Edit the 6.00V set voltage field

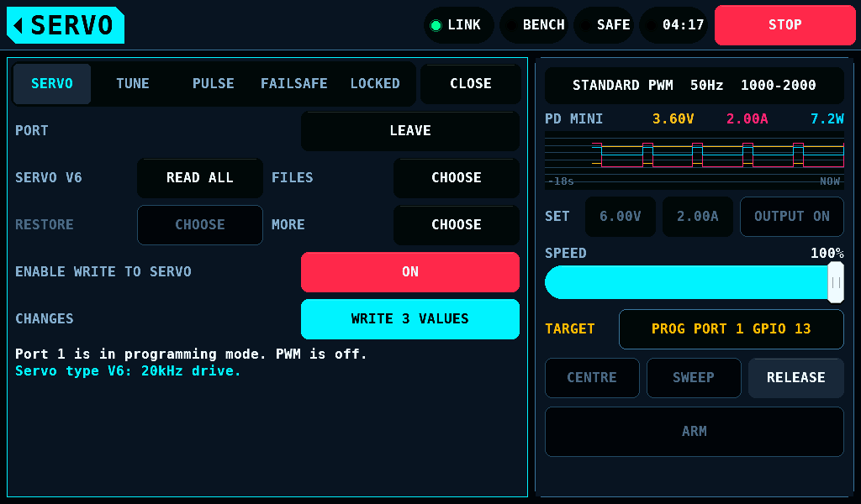coord(621,217)
